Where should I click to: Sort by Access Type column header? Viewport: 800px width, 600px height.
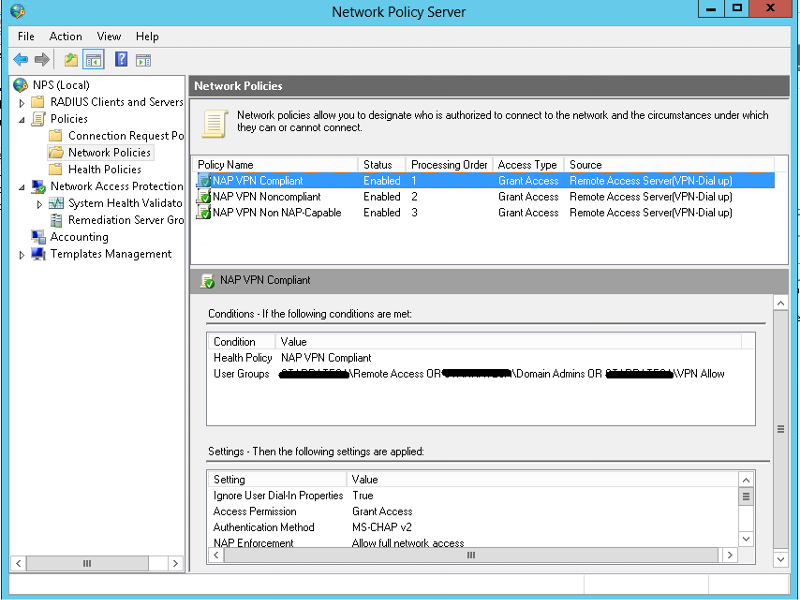coord(529,165)
